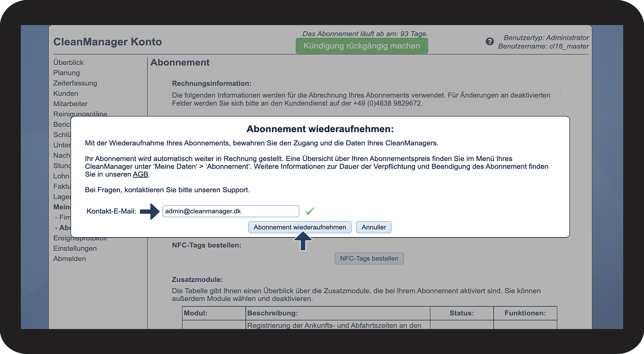Click the help question mark icon

[x=489, y=42]
